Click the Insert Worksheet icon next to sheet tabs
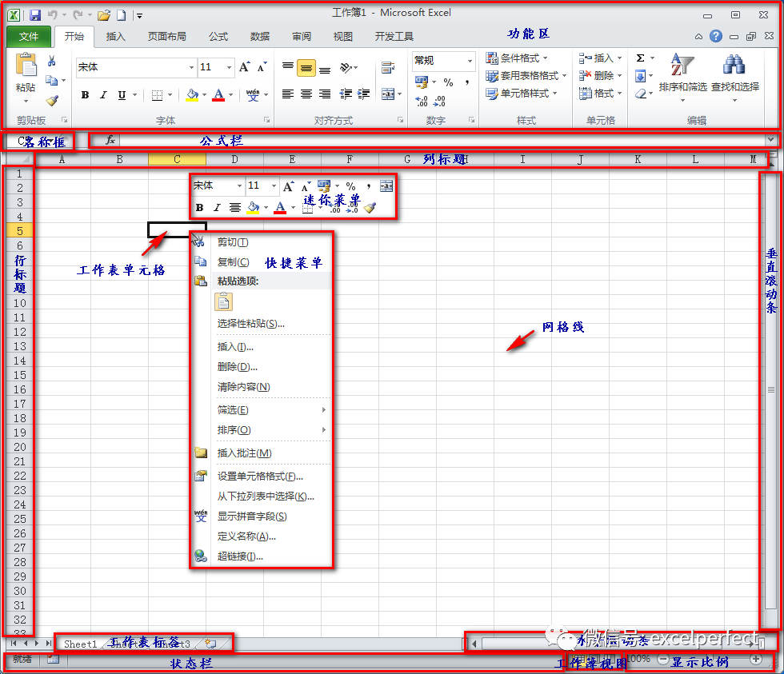 [x=210, y=644]
